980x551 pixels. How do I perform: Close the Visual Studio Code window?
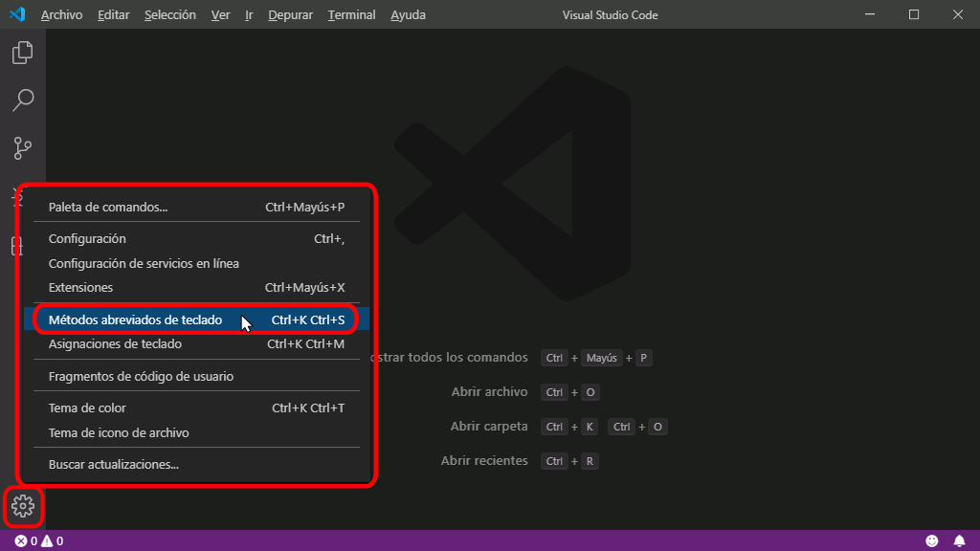[x=957, y=14]
